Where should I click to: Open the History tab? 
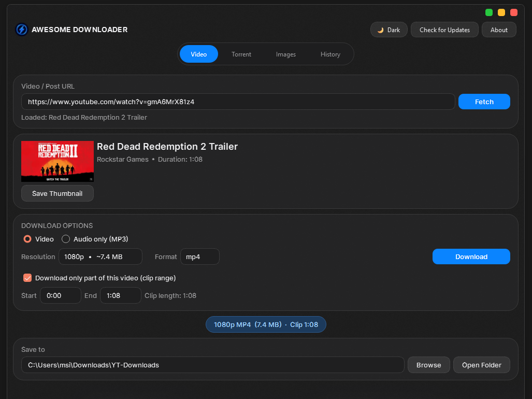click(330, 54)
